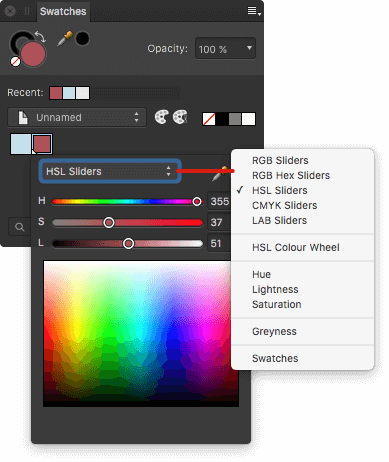The width and height of the screenshot is (389, 462).
Task: Click the rainbow colour spectrum picker
Action: pos(141,333)
